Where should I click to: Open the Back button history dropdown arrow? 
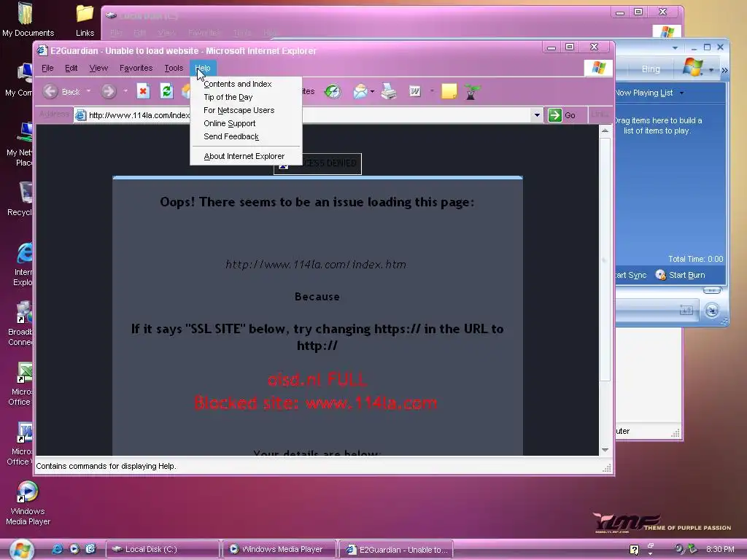point(88,90)
